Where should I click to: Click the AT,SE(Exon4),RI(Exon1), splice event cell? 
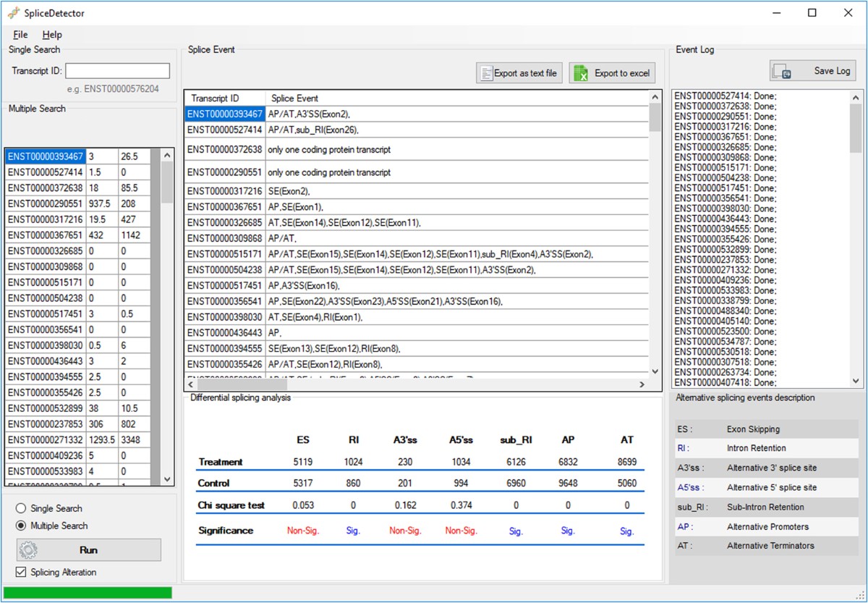pos(457,317)
